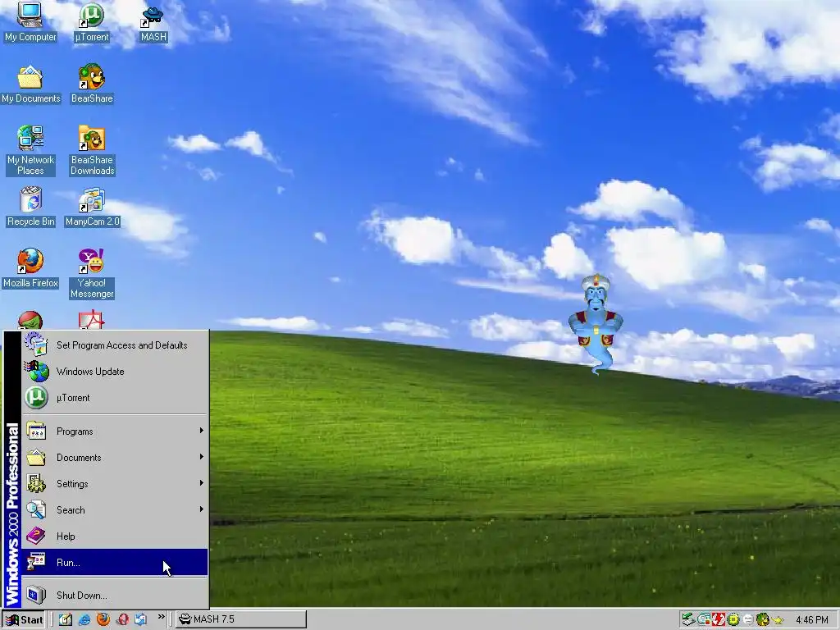Click the arrow beside Documents

pos(202,456)
